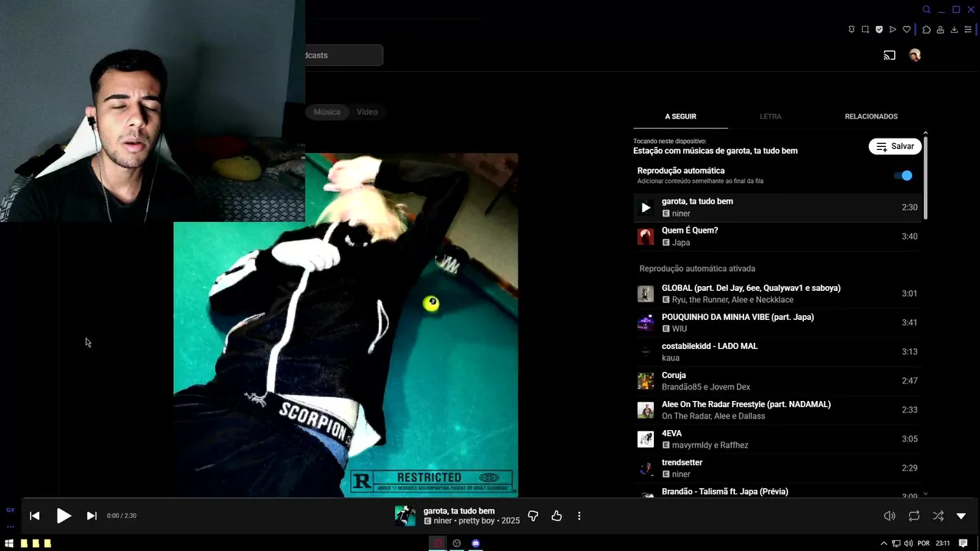Switch to the RELACIONADOS tab

click(x=871, y=116)
